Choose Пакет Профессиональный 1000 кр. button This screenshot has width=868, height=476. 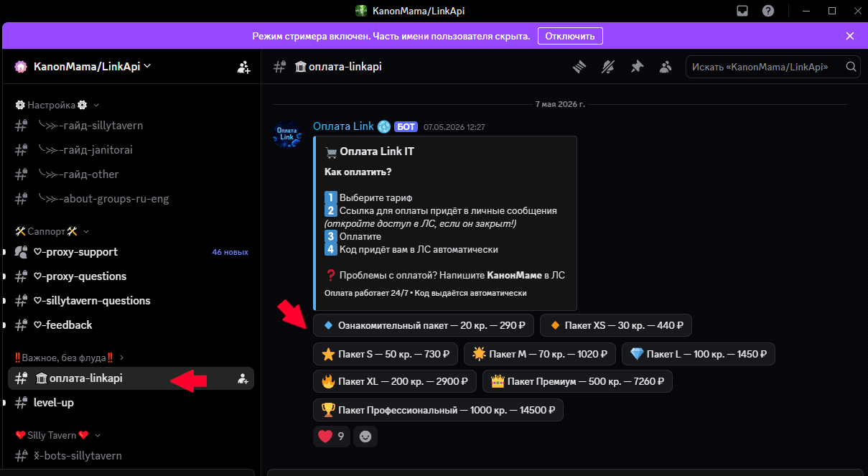coord(438,410)
